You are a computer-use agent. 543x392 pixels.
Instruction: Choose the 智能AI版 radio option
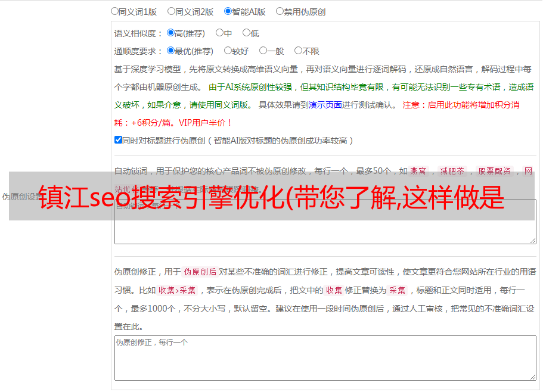pyautogui.click(x=228, y=11)
